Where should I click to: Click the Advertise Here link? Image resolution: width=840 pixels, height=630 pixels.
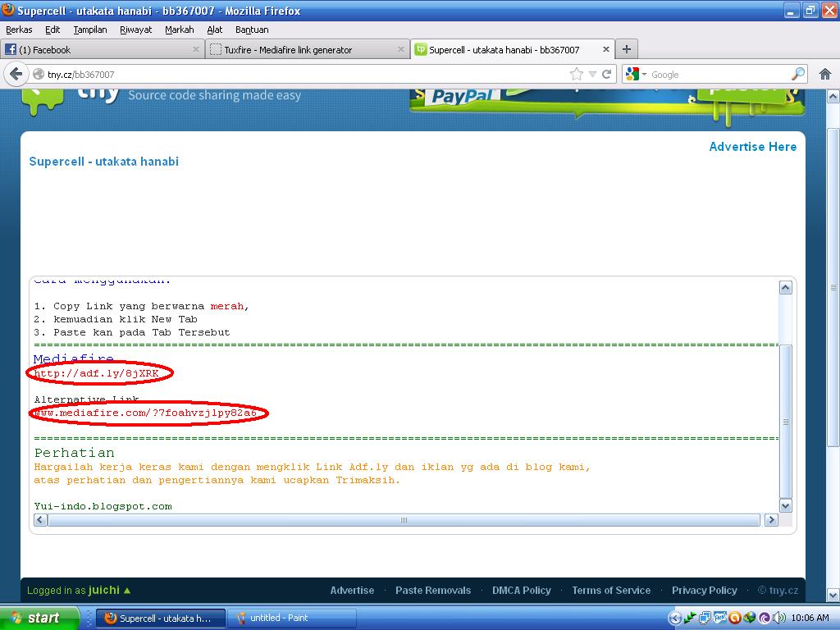(x=753, y=147)
